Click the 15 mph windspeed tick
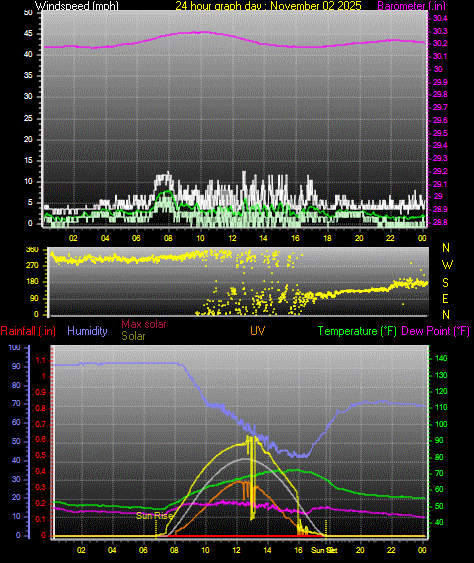 point(28,160)
